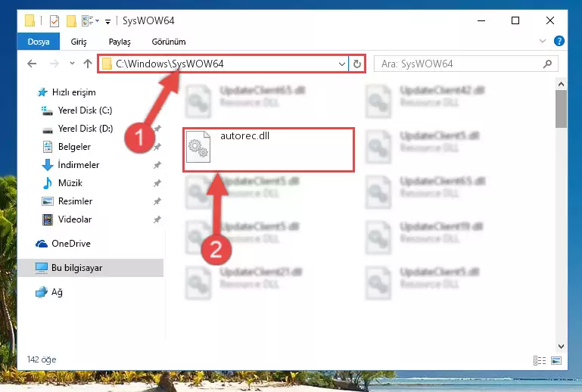Image resolution: width=582 pixels, height=392 pixels.
Task: Click the folder icon in title bar
Action: (30, 20)
